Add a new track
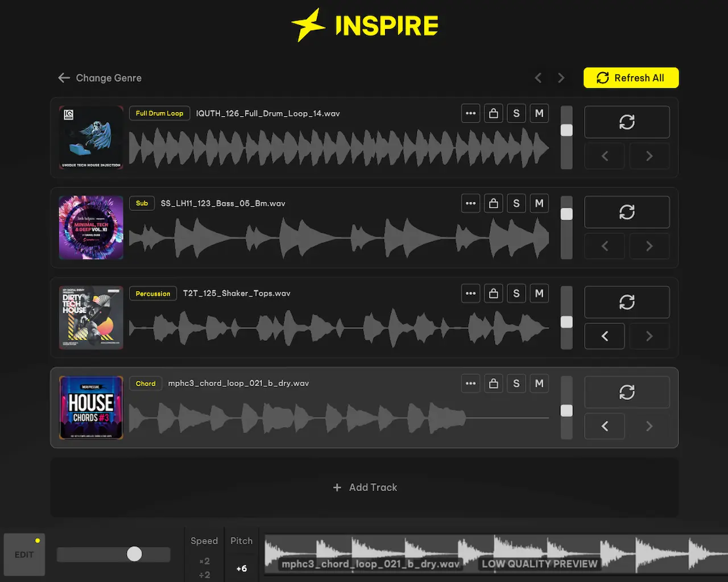This screenshot has height=582, width=728. (365, 488)
